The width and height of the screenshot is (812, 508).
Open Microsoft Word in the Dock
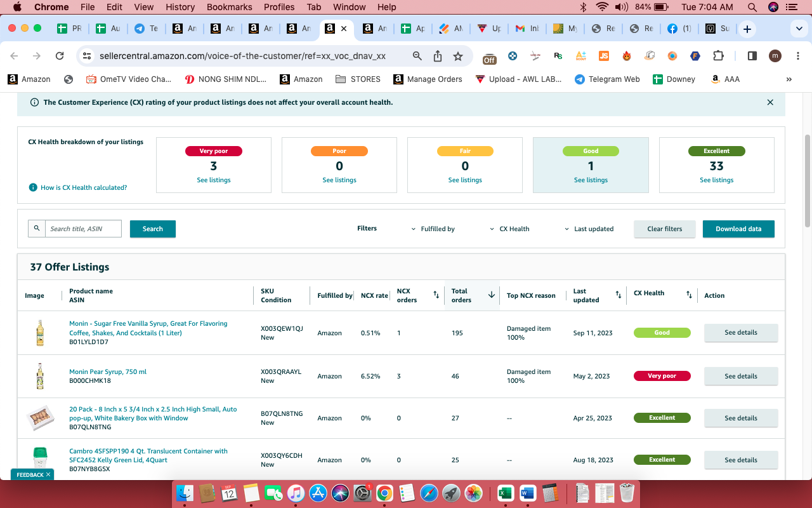click(x=528, y=493)
